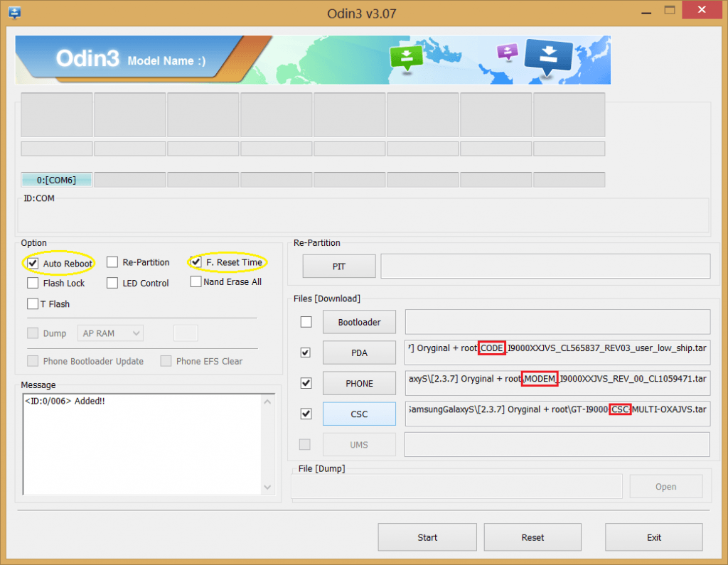Viewport: 728px width, 565px height.
Task: Minimize the Odin3 window
Action: (x=646, y=12)
